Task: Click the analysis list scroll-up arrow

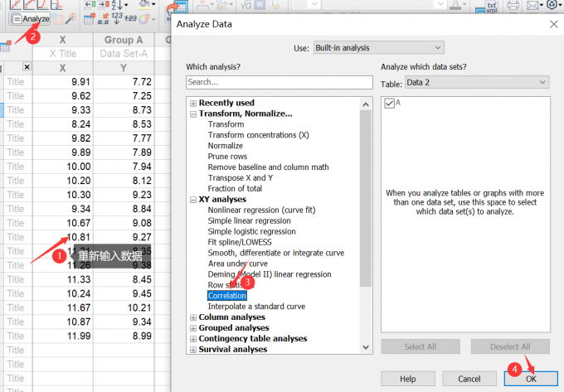Action: pyautogui.click(x=366, y=104)
